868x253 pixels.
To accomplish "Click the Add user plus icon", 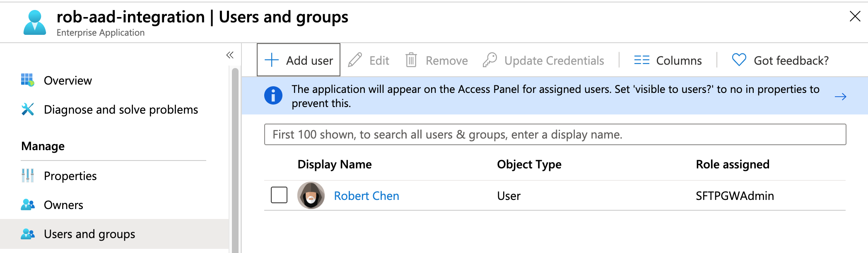I will (272, 60).
